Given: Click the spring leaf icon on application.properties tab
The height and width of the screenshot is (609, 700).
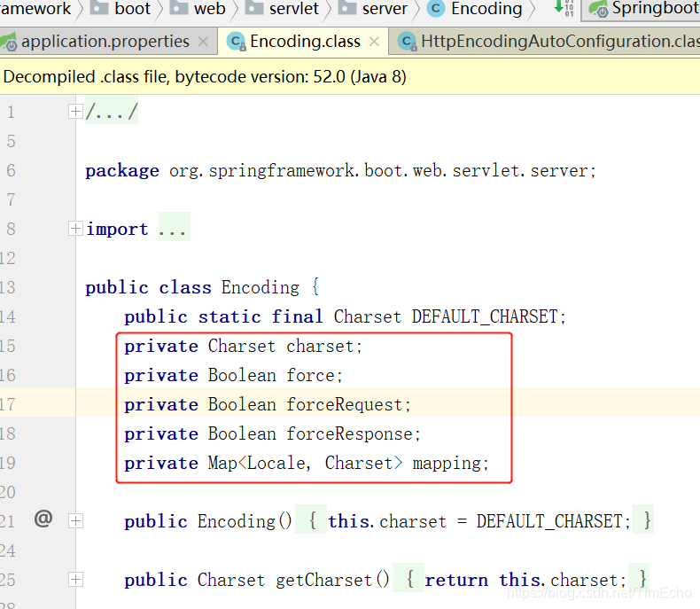Looking at the screenshot, I should 9,42.
